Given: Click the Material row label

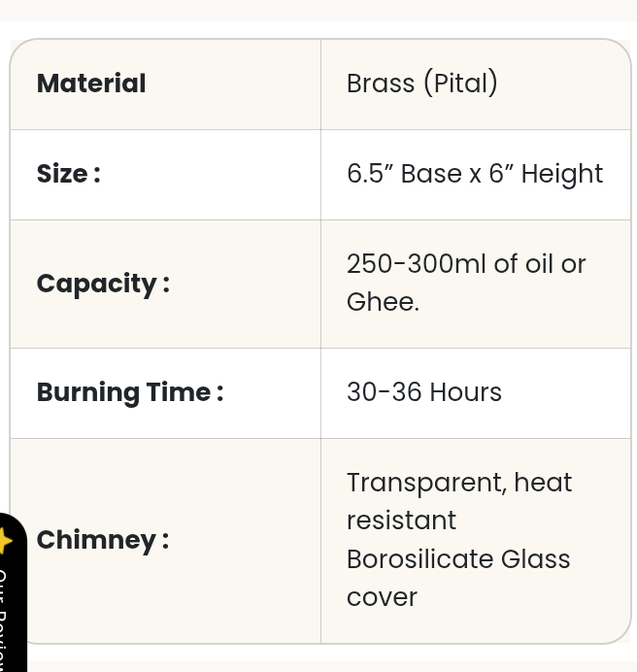Looking at the screenshot, I should [91, 84].
